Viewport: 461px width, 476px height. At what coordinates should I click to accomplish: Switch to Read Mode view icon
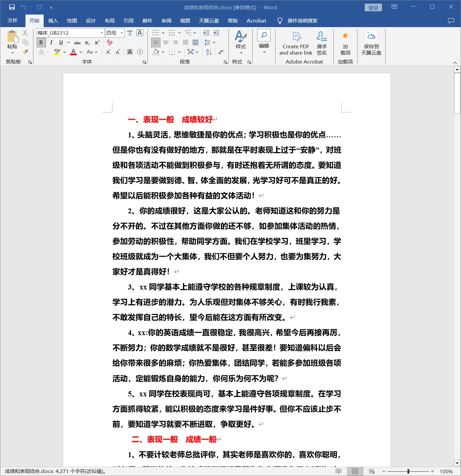[x=338, y=471]
